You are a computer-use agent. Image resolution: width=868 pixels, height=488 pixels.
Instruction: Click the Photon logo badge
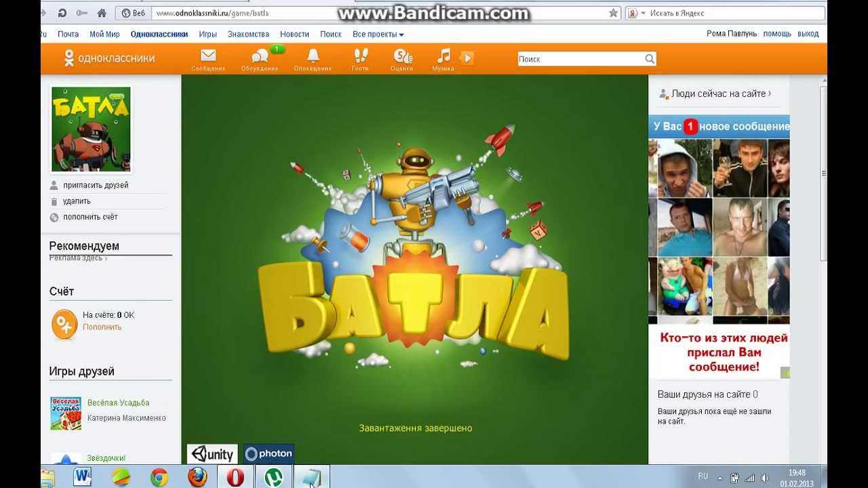(269, 454)
